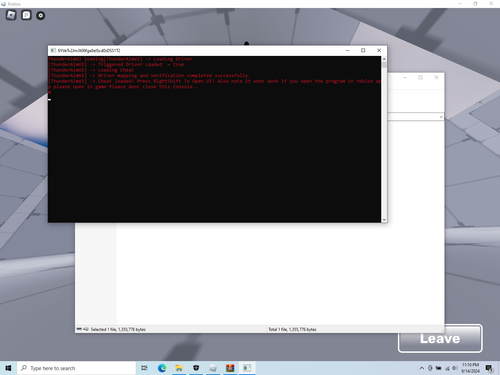
Task: Click the 'Type here to search' box
Action: pos(76,368)
